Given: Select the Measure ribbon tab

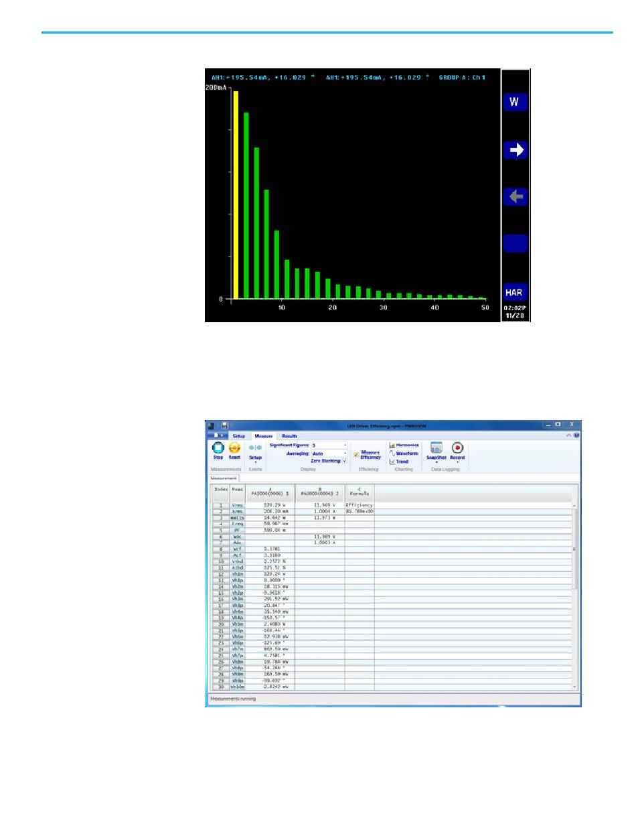Looking at the screenshot, I should coord(264,435).
